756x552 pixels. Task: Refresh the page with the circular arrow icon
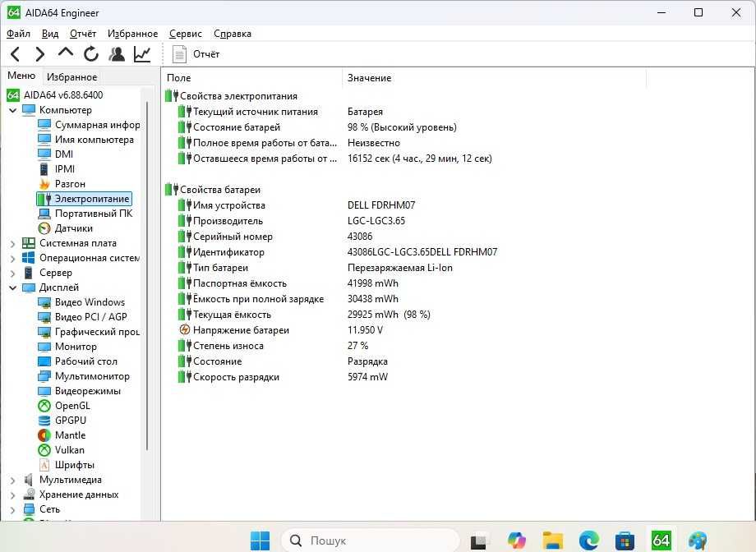[x=90, y=54]
